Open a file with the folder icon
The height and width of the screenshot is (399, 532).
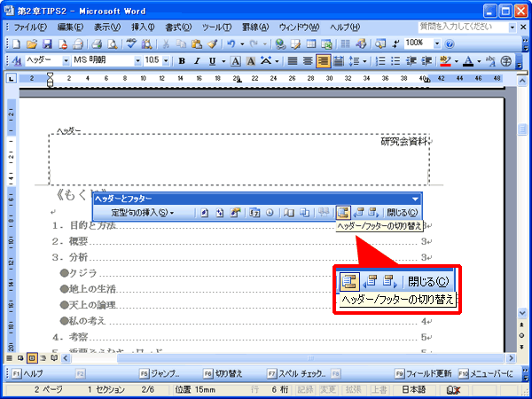[x=32, y=43]
